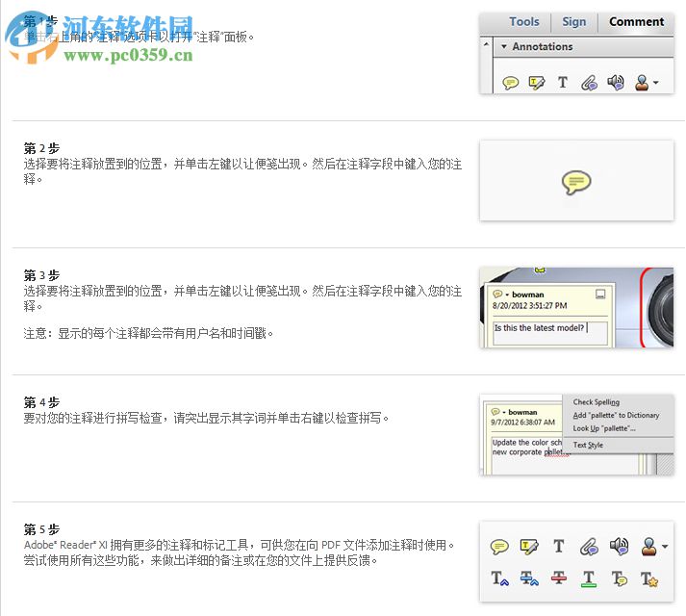Select Record Audio tool in step 5 toolbar
Screen dimensions: 686x616
619,546
